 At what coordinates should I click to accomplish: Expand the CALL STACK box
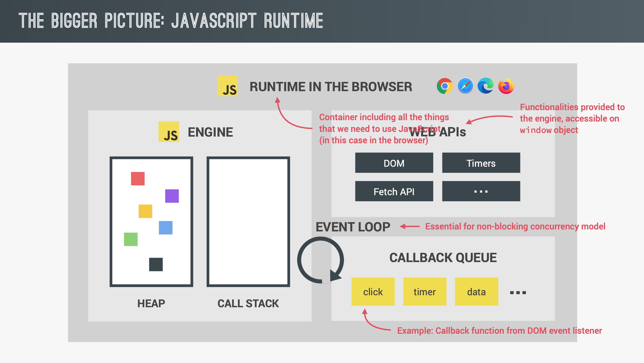248,221
